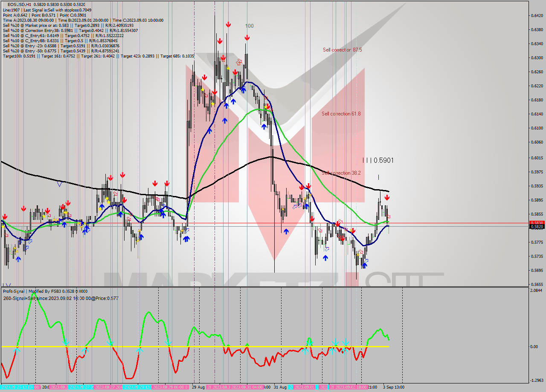The height and width of the screenshot is (392, 546).
Task: Click the pink 2023.09.02 18:00 time marker
Action: coord(351,387)
